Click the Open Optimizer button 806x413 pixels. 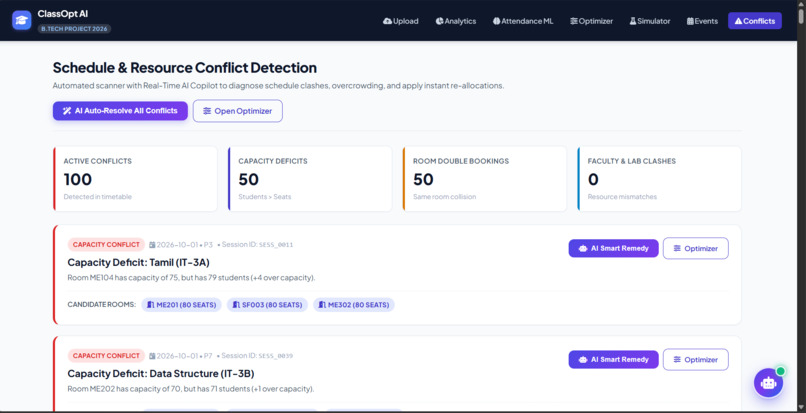click(237, 111)
